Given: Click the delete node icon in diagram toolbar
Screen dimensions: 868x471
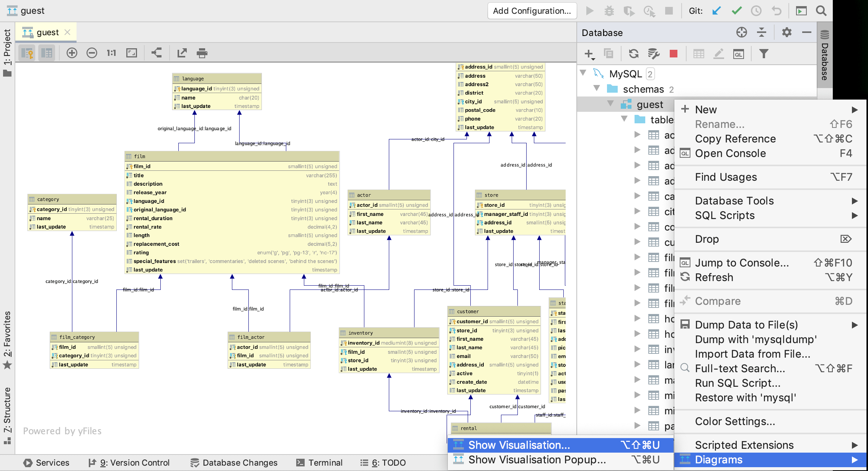Looking at the screenshot, I should tap(92, 53).
